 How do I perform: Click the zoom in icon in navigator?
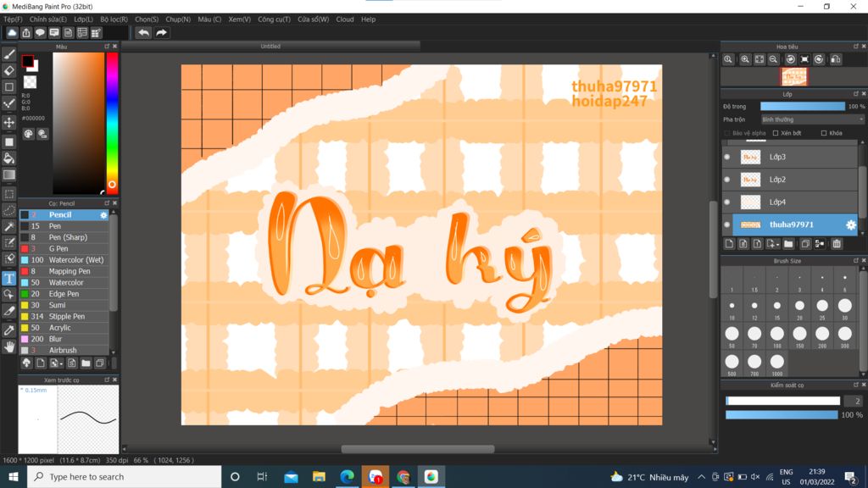(x=745, y=59)
